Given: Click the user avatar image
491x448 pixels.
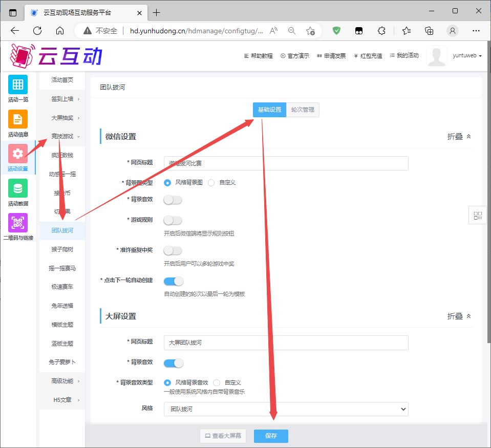Looking at the screenshot, I should [x=437, y=56].
